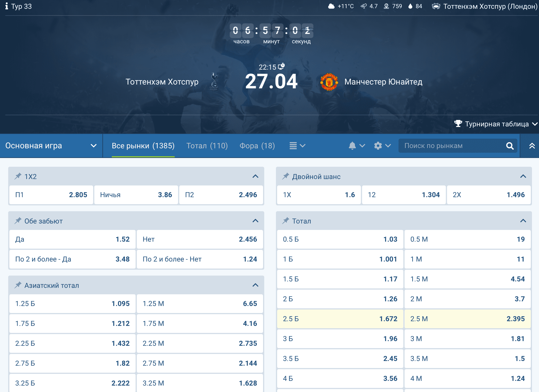Click the wind speed icon

click(x=364, y=6)
